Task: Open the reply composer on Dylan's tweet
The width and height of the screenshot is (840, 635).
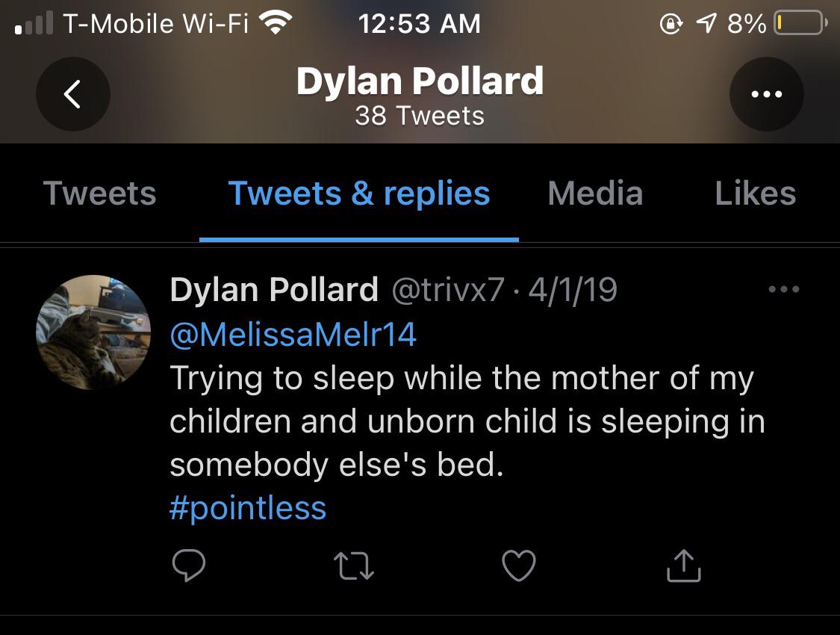Action: point(190,566)
